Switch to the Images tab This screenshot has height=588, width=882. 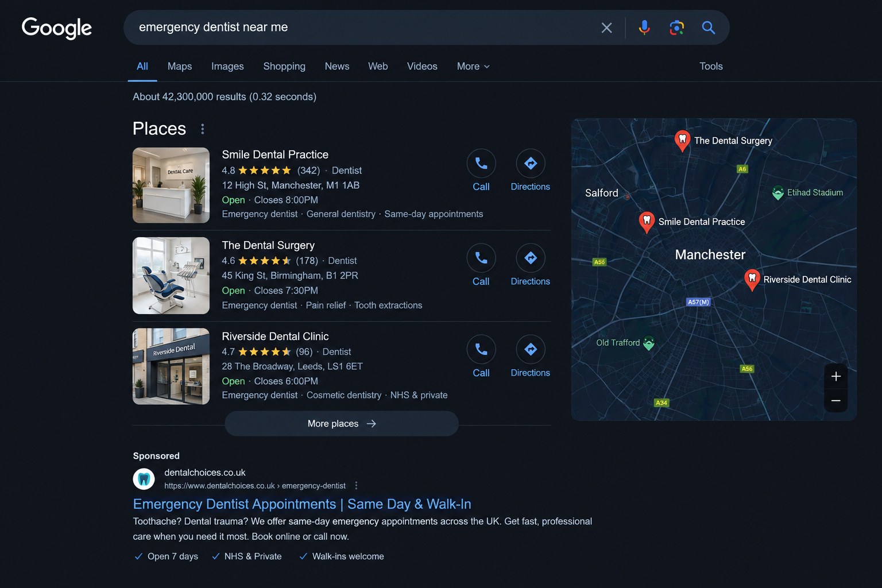point(227,67)
